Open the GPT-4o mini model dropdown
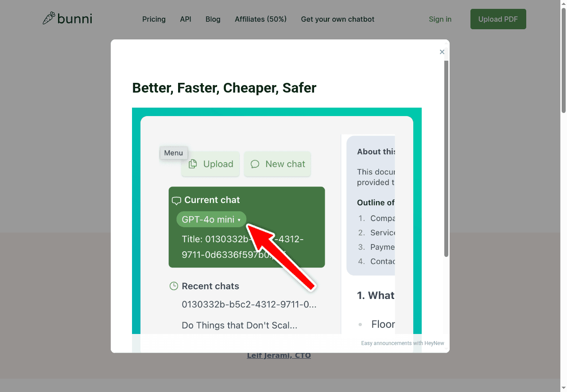The height and width of the screenshot is (392, 567). point(211,219)
